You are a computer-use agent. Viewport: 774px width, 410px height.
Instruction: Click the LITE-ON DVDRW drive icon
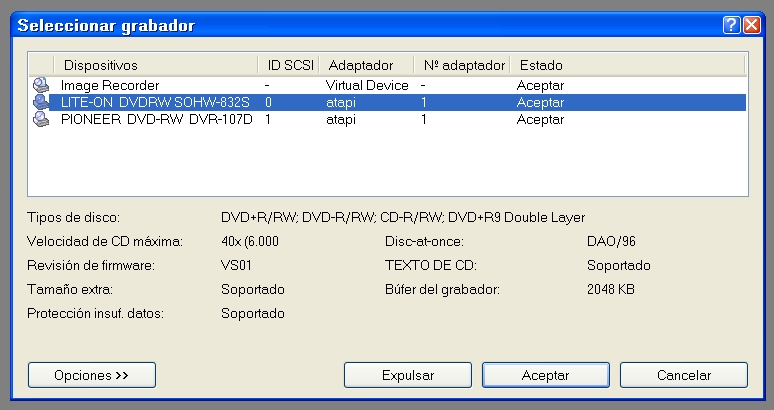[x=41, y=102]
